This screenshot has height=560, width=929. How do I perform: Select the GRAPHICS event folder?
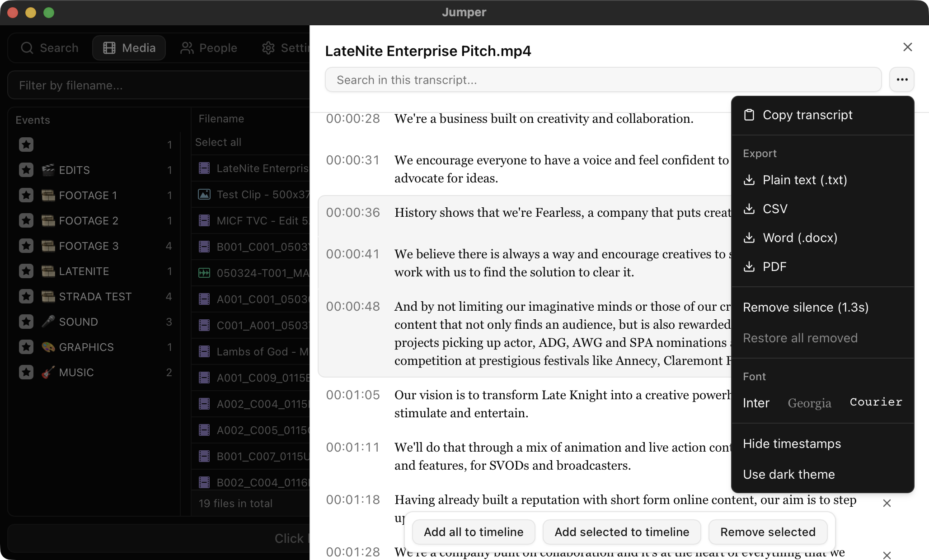(86, 347)
